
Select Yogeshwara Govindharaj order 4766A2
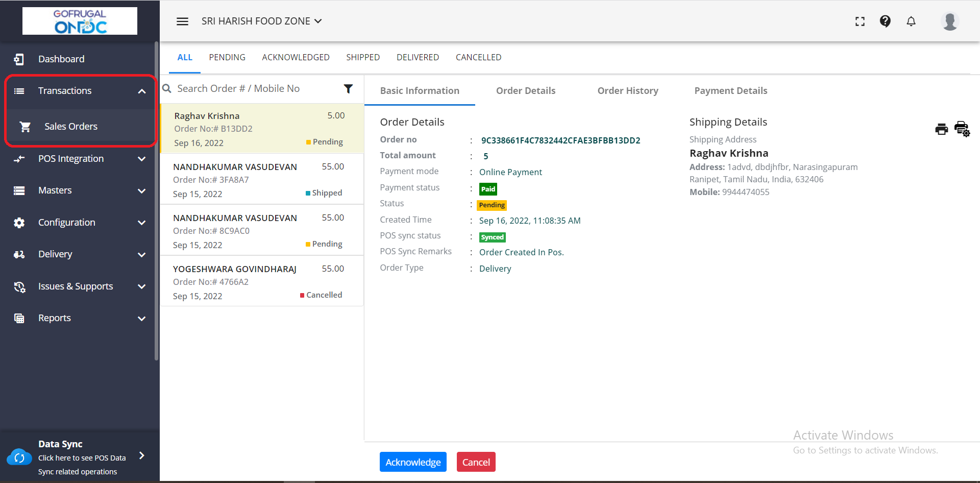point(262,281)
